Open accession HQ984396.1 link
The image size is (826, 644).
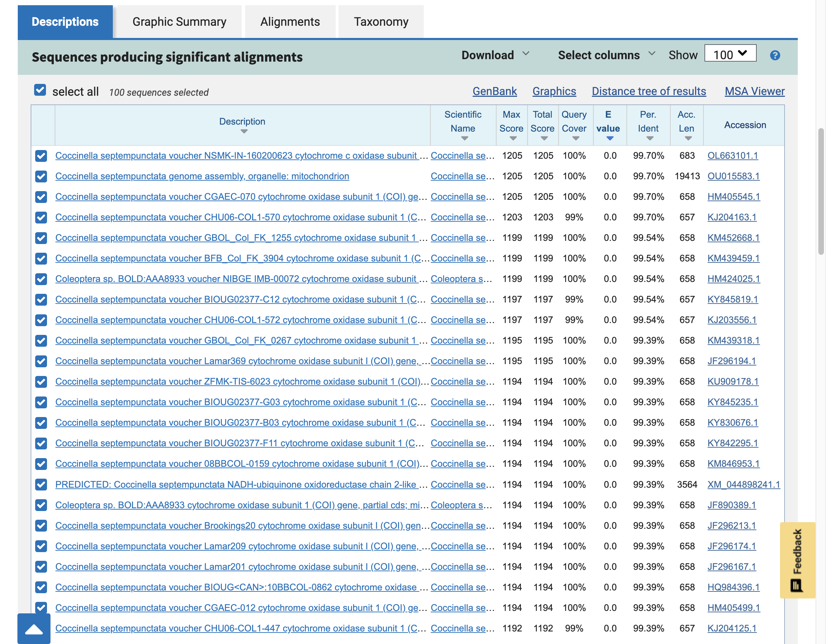(733, 587)
